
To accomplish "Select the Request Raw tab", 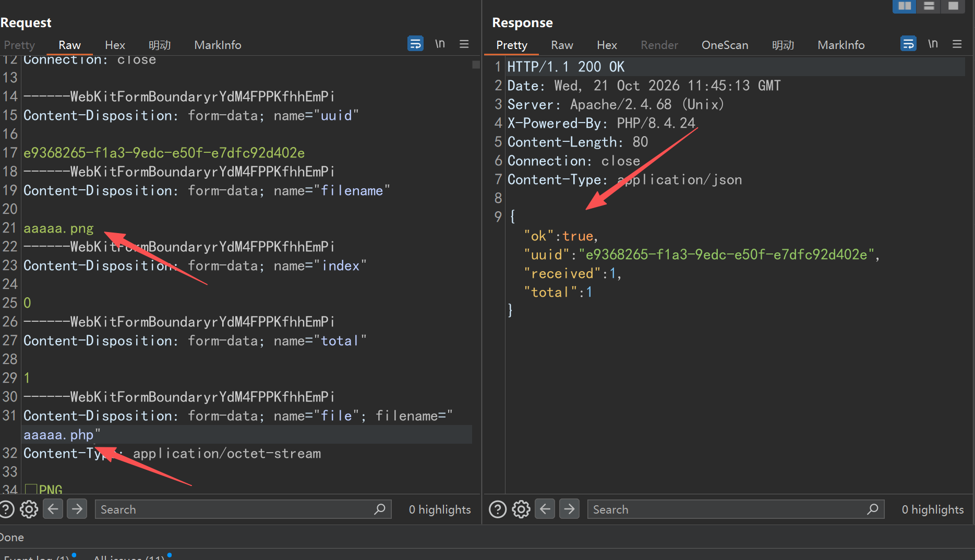I will coord(69,45).
